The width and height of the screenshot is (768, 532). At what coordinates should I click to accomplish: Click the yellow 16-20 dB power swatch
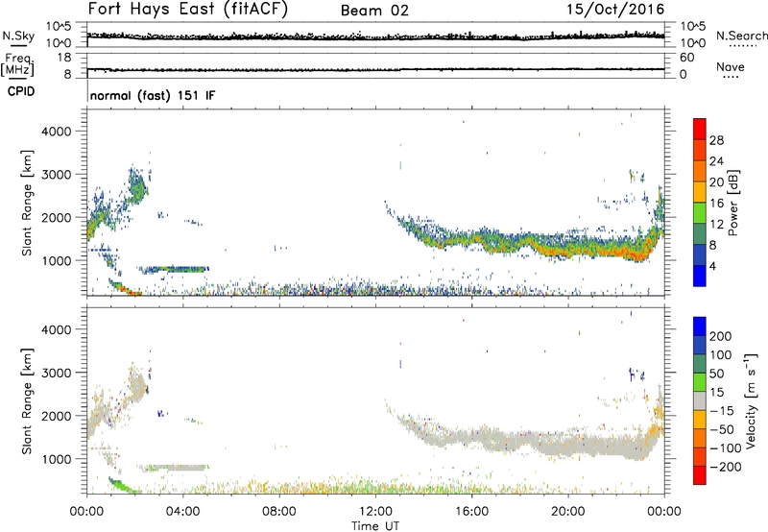coord(700,191)
